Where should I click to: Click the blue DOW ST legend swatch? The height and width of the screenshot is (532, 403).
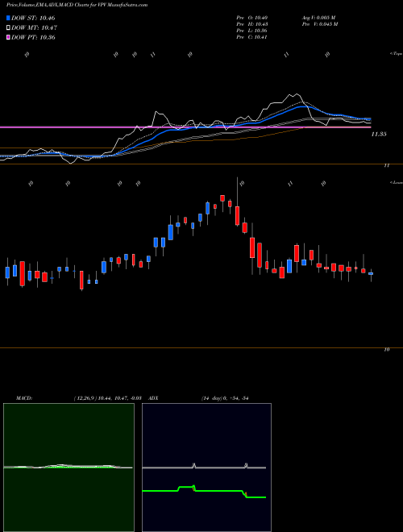coord(8,18)
